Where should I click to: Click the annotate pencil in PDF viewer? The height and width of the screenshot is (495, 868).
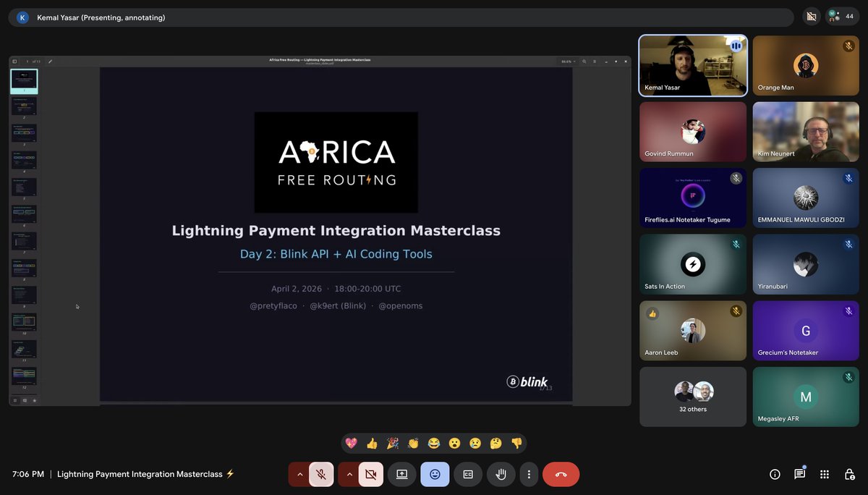point(50,62)
